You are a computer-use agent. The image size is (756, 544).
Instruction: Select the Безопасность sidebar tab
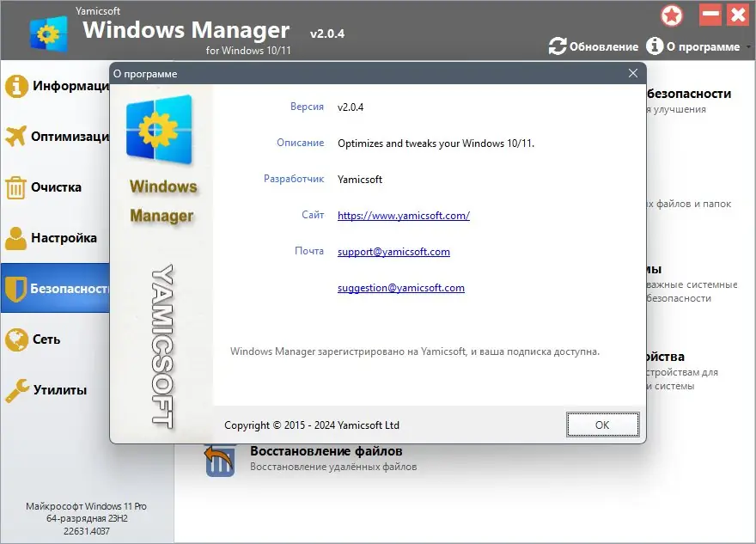tap(55, 289)
